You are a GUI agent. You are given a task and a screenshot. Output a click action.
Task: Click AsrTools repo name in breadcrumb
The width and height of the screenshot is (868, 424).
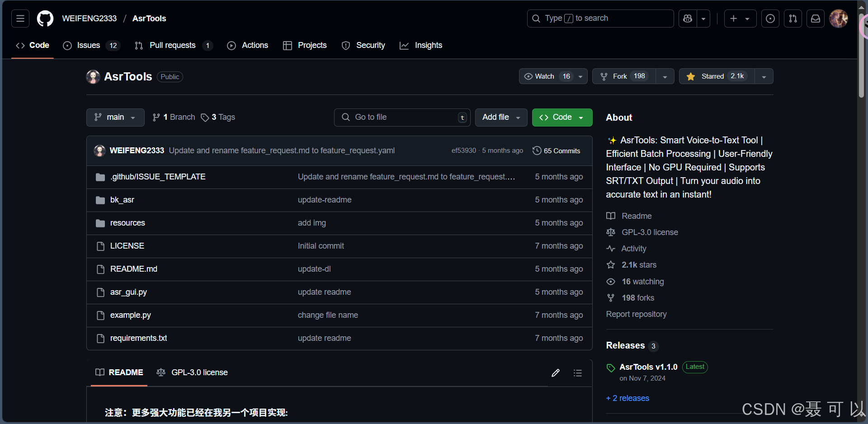[149, 19]
